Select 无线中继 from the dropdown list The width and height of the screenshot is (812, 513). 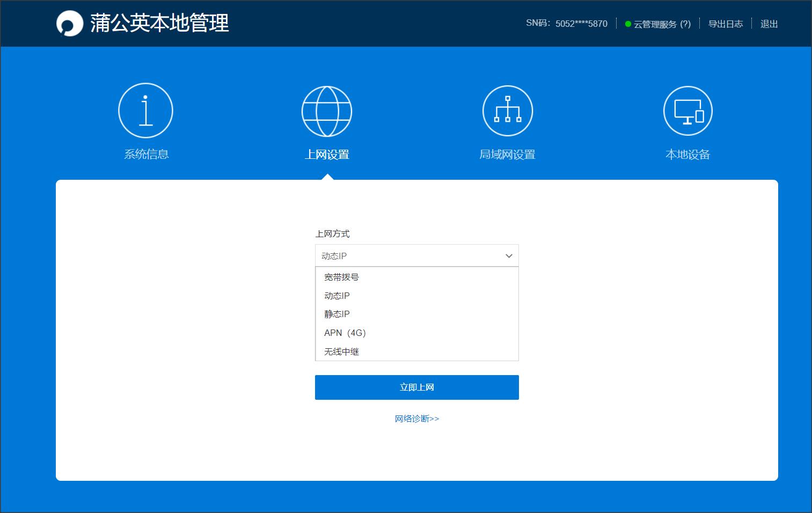(x=341, y=351)
